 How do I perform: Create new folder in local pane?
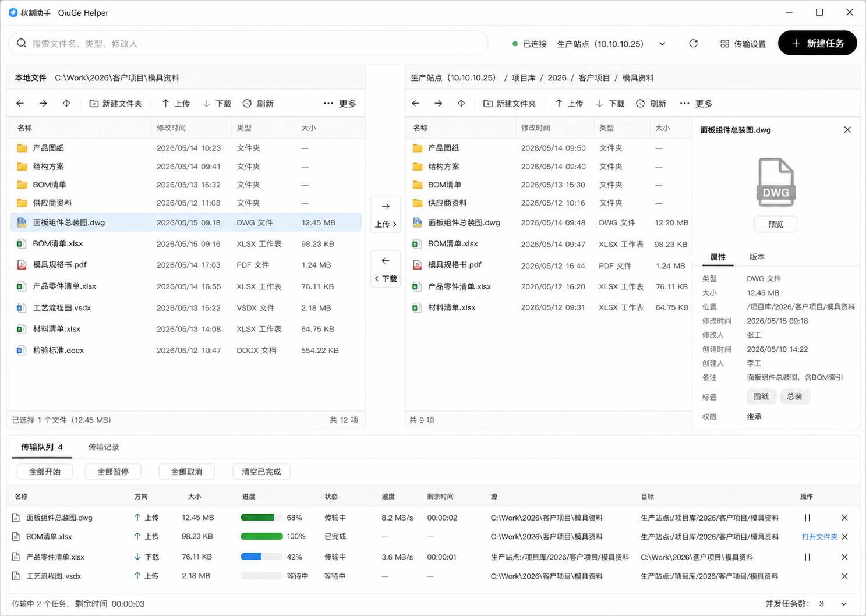pyautogui.click(x=115, y=103)
